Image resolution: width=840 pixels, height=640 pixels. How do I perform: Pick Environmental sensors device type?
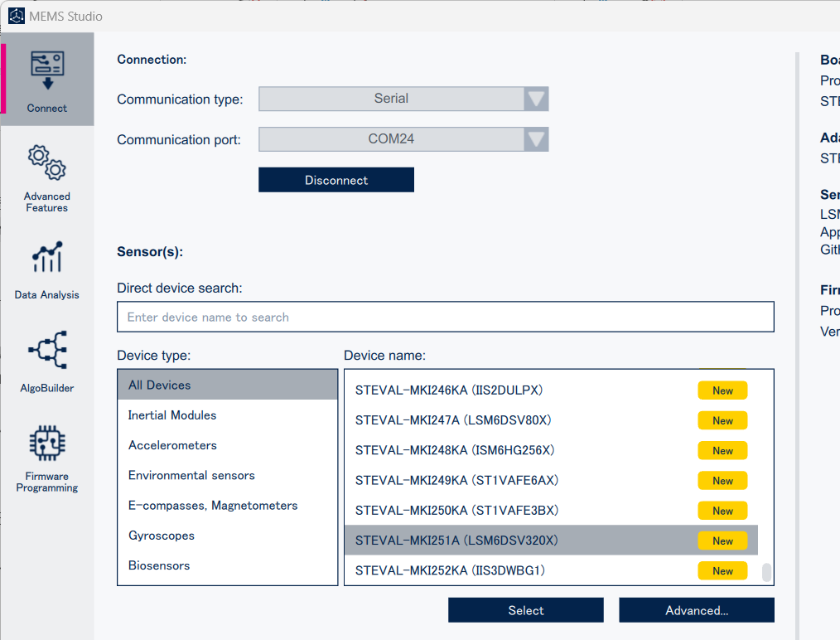tap(191, 475)
